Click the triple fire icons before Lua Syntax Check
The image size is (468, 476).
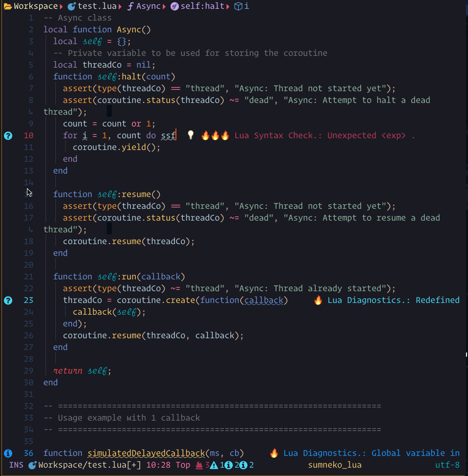[215, 135]
